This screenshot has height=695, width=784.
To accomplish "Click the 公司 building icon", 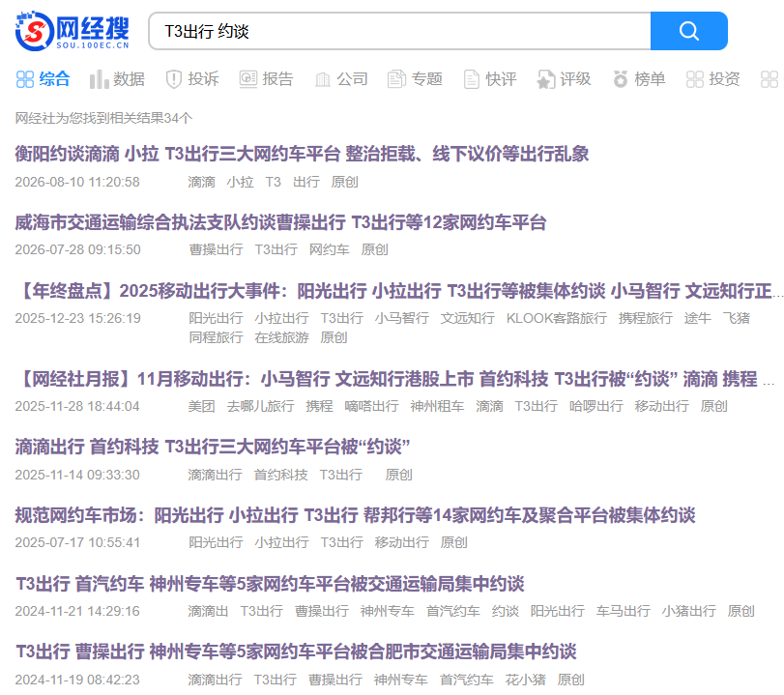I will [323, 79].
